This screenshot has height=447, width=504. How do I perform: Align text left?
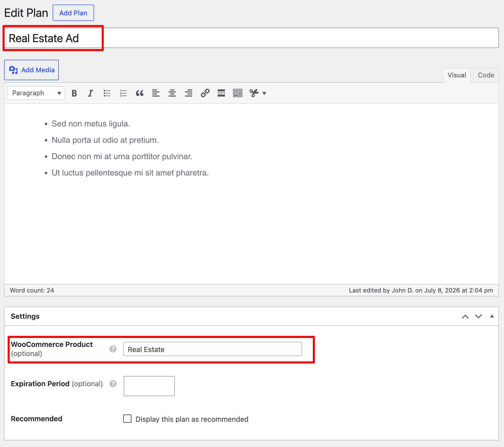click(156, 93)
